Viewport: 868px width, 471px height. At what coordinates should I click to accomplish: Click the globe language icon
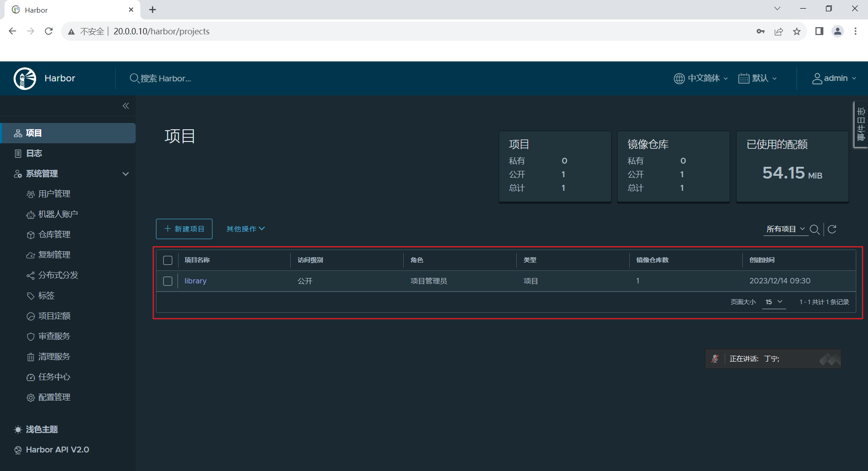679,78
